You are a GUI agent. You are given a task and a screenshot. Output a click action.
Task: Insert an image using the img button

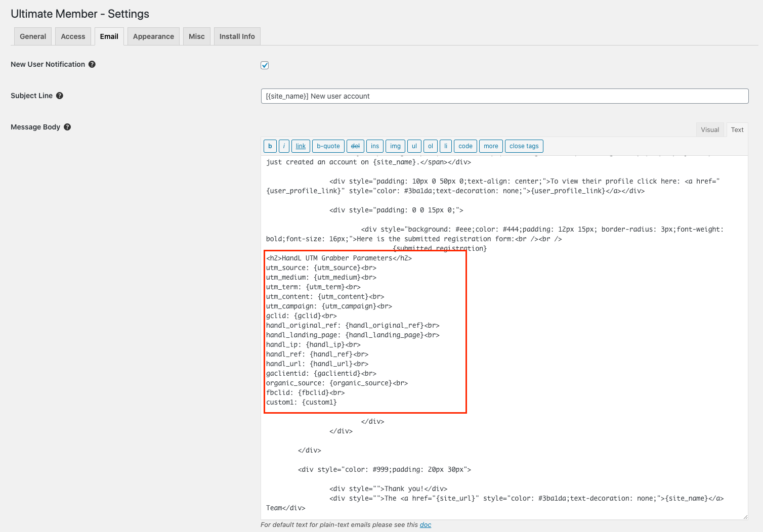[395, 146]
